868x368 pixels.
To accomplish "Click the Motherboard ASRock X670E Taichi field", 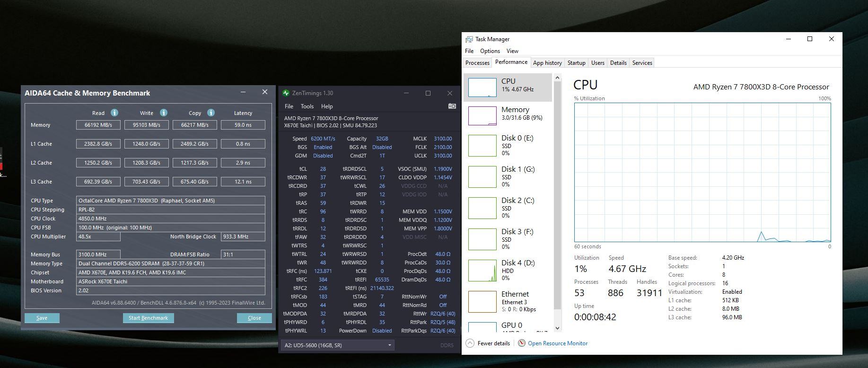I will click(171, 281).
